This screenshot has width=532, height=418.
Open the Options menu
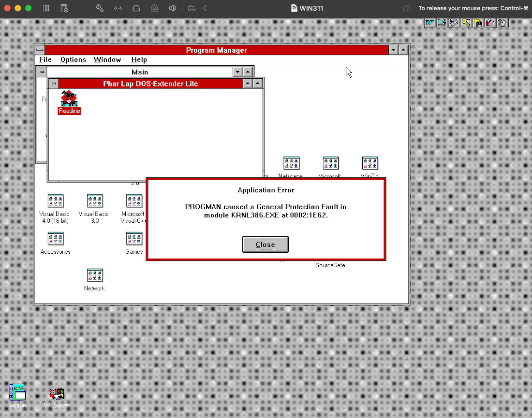point(74,60)
